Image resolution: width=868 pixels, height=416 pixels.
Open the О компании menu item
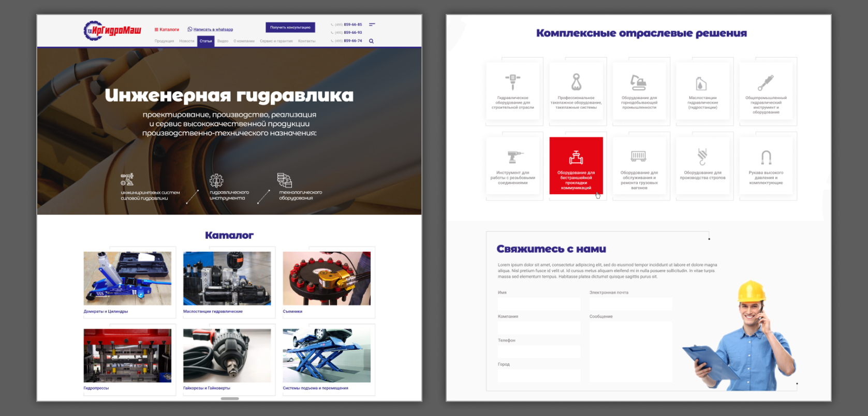click(x=244, y=41)
